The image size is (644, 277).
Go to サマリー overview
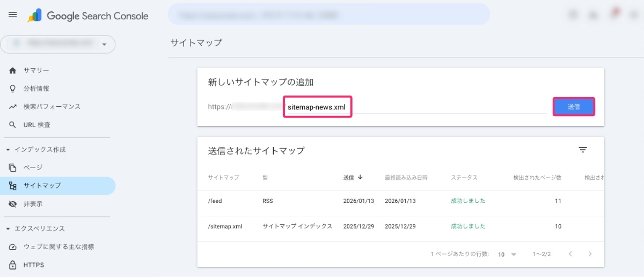[x=36, y=70]
